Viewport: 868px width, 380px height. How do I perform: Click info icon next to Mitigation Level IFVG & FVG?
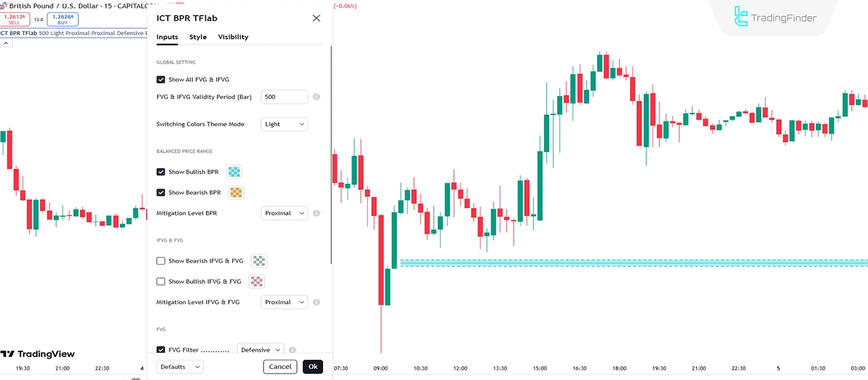pos(316,302)
